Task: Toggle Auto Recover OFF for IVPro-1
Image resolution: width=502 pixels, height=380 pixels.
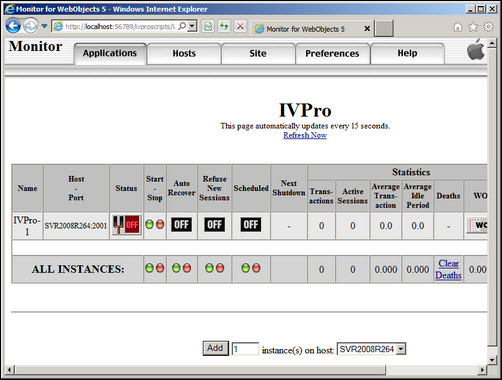Action: click(x=181, y=225)
